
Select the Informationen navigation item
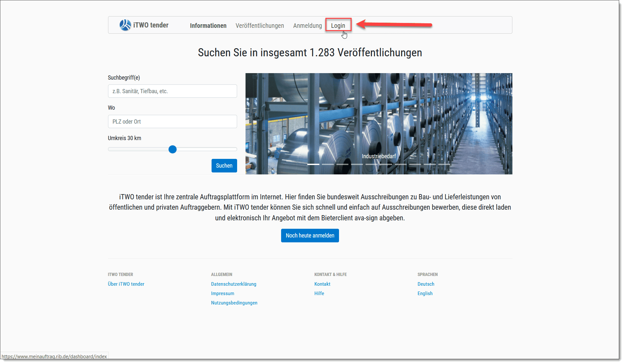point(208,26)
